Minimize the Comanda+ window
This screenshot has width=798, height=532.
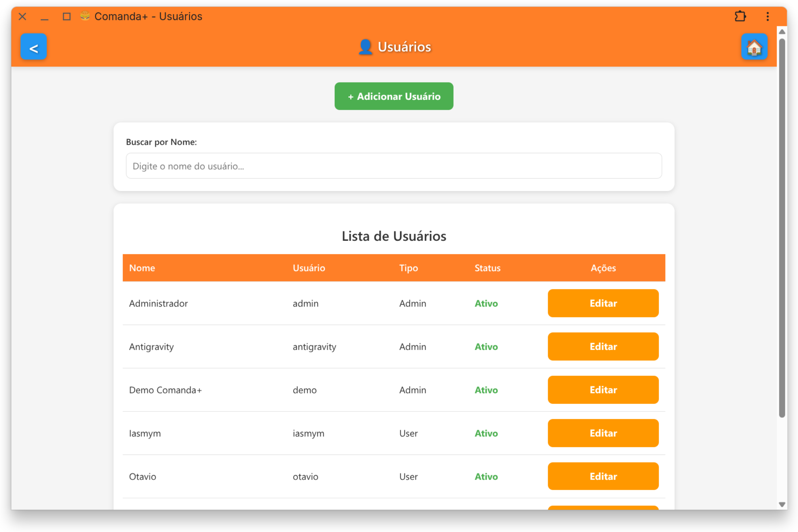coord(44,17)
